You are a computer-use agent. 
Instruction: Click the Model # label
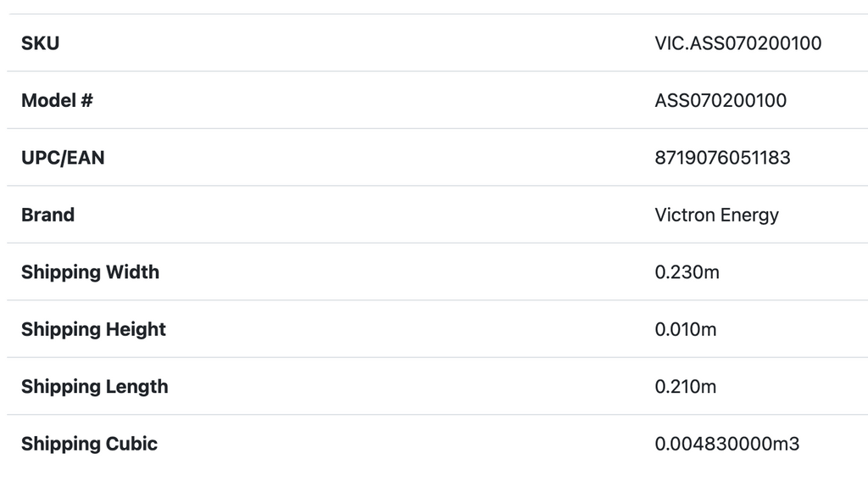pyautogui.click(x=57, y=100)
